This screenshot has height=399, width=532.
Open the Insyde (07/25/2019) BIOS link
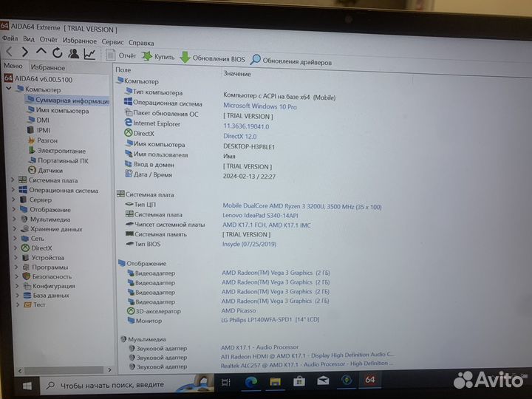pyautogui.click(x=249, y=244)
